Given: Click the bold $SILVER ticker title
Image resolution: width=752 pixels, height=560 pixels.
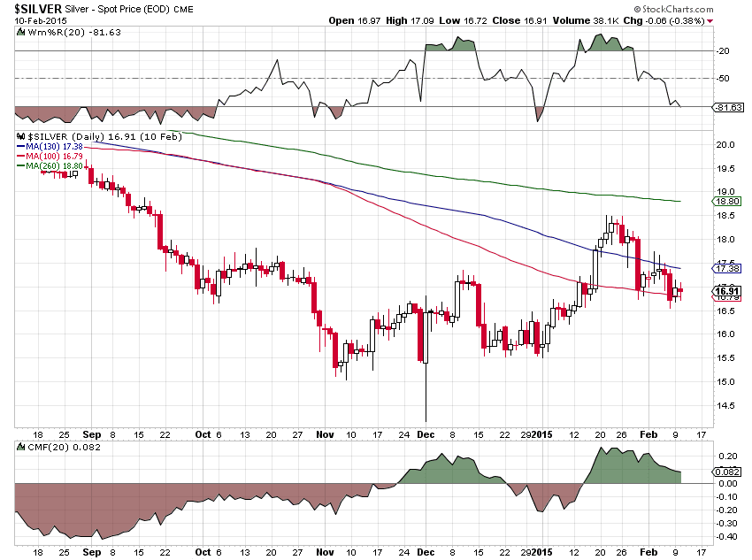Looking at the screenshot, I should (38, 9).
